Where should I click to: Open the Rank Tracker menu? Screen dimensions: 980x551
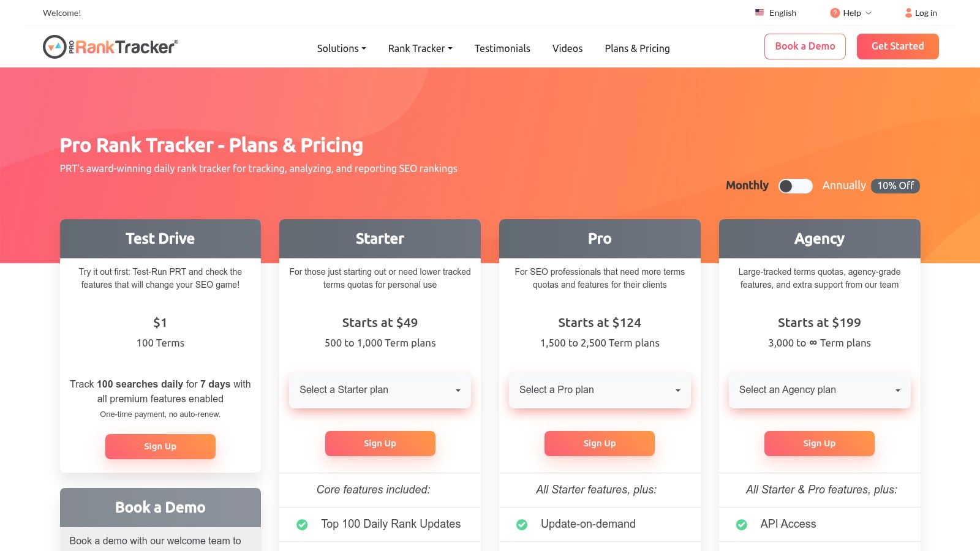coord(420,48)
